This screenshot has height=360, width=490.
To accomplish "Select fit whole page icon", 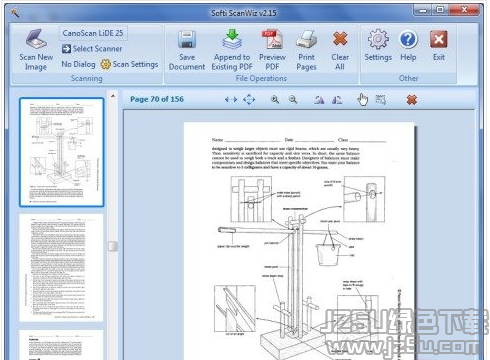I will pyautogui.click(x=249, y=99).
